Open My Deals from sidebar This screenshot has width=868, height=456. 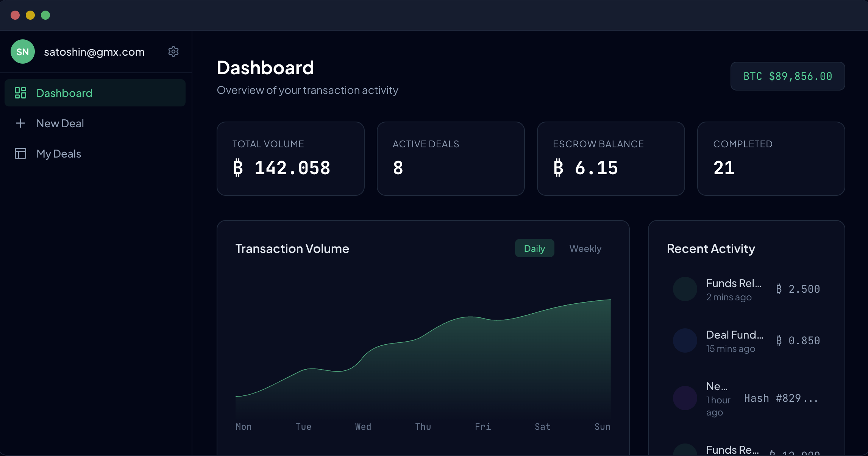point(59,153)
